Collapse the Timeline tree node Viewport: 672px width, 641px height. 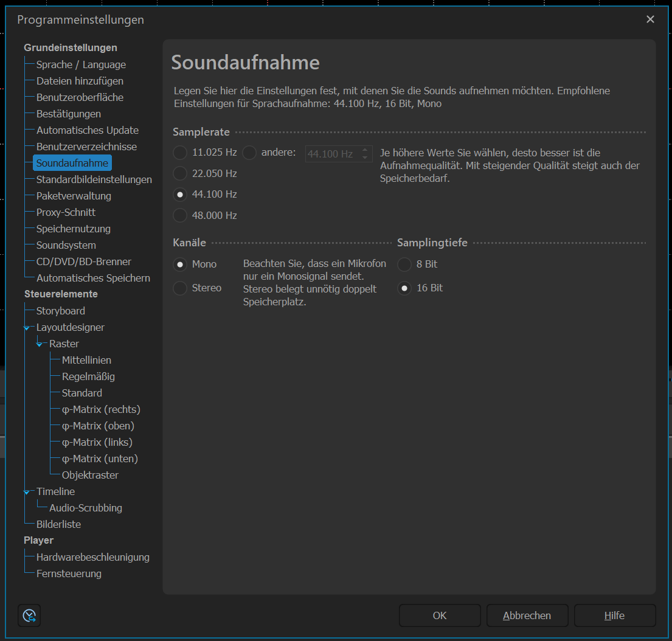26,492
